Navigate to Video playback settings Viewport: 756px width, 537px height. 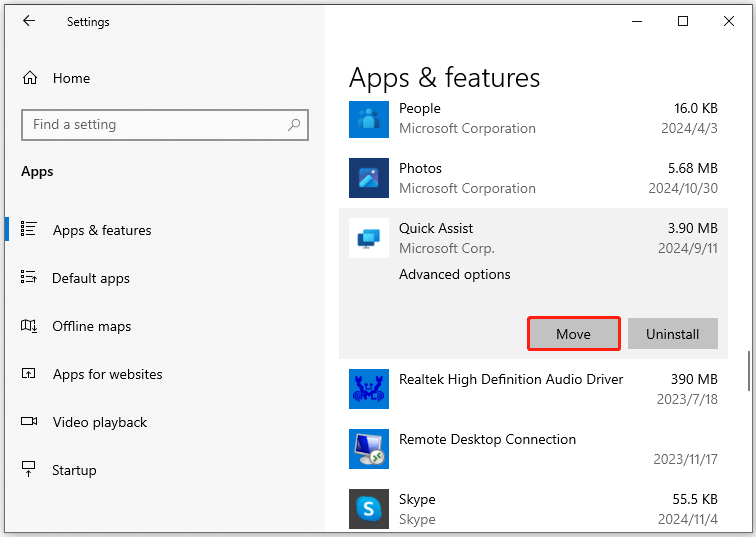(x=99, y=422)
